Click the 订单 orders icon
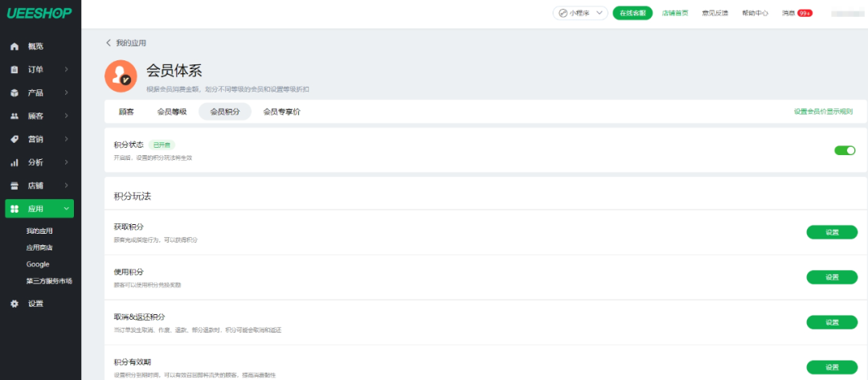Screen dimensions: 868x380 (14, 70)
